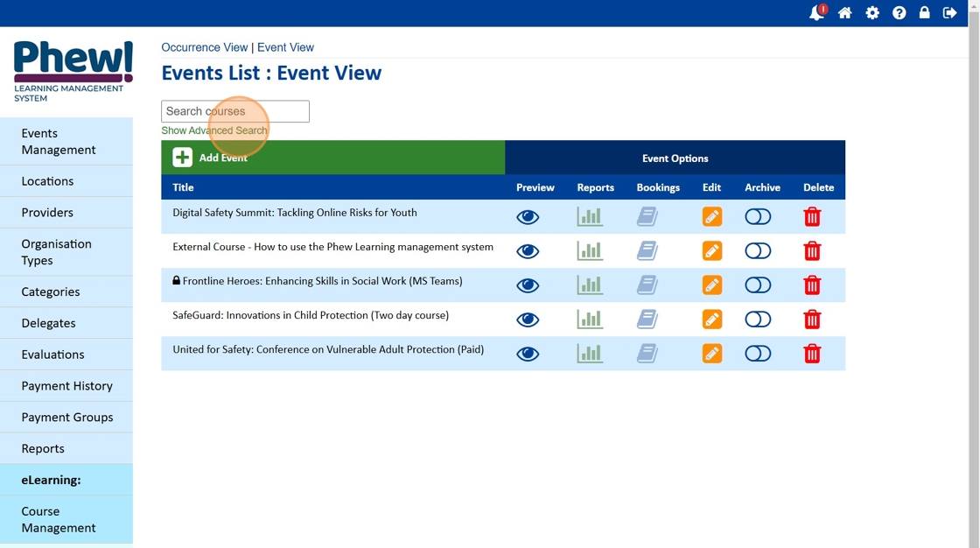Open Payment Groups in sidebar
980x548 pixels.
66,417
